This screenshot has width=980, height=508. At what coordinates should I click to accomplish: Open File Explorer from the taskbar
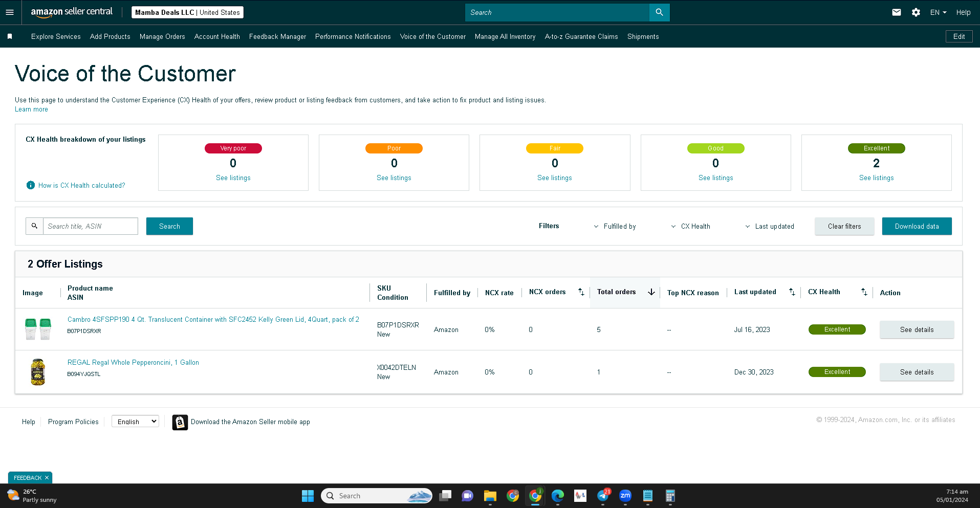point(490,496)
